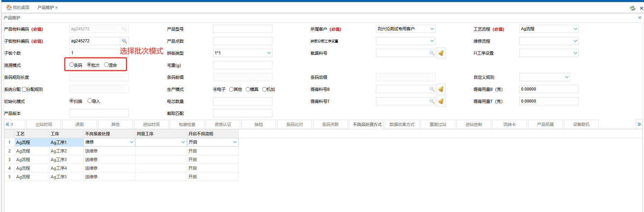The height and width of the screenshot is (212, 644).
Task: Select 模具 production mode option
Action: tap(248, 89)
